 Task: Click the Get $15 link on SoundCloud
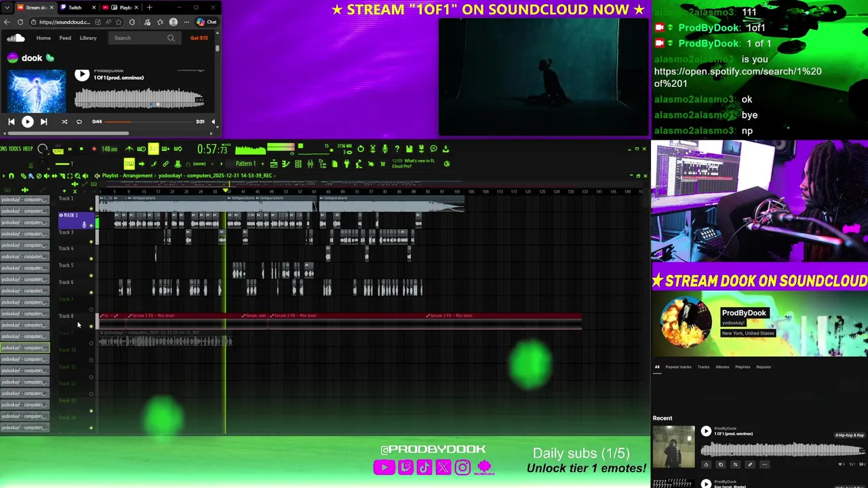click(x=199, y=38)
